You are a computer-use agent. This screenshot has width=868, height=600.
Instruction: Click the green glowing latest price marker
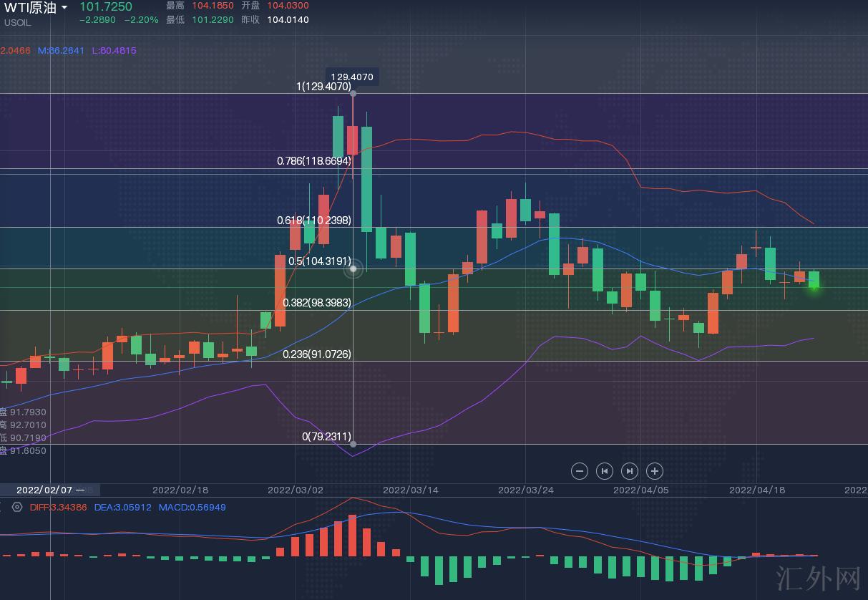coord(814,287)
